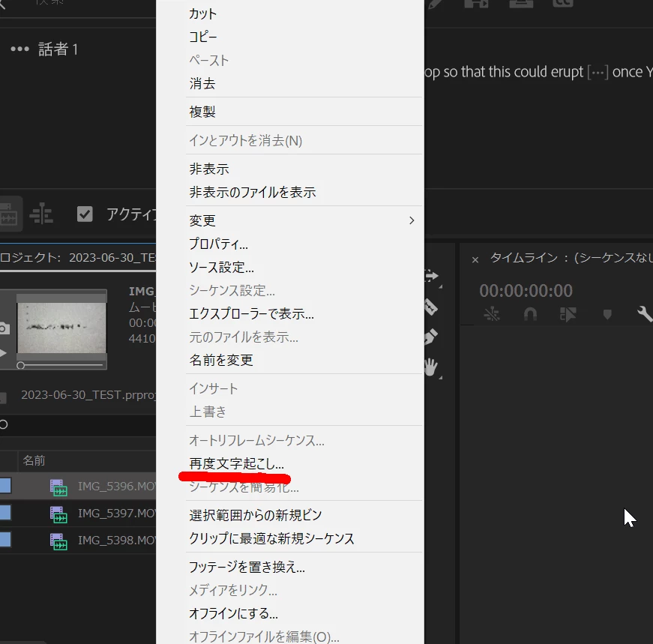Click 非表示のファイルを表示 menu entry
Image resolution: width=653 pixels, height=644 pixels.
[x=253, y=193]
